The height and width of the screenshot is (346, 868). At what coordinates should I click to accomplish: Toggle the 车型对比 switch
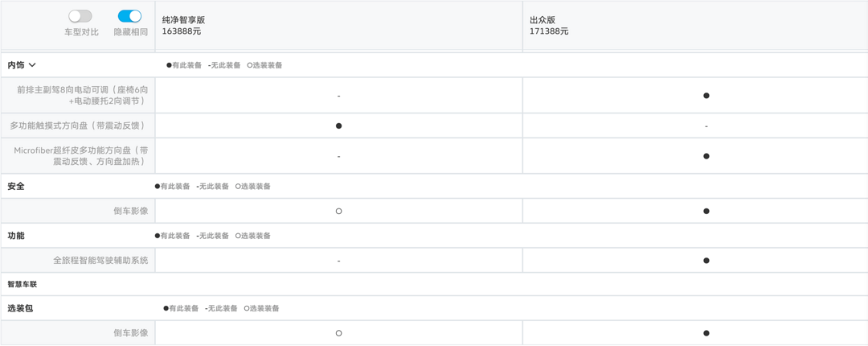[80, 16]
